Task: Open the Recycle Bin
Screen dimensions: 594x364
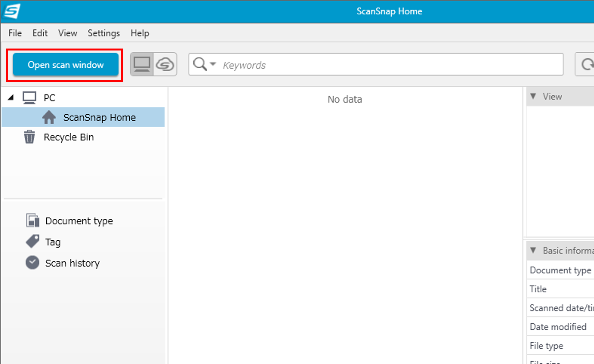Action: [69, 137]
